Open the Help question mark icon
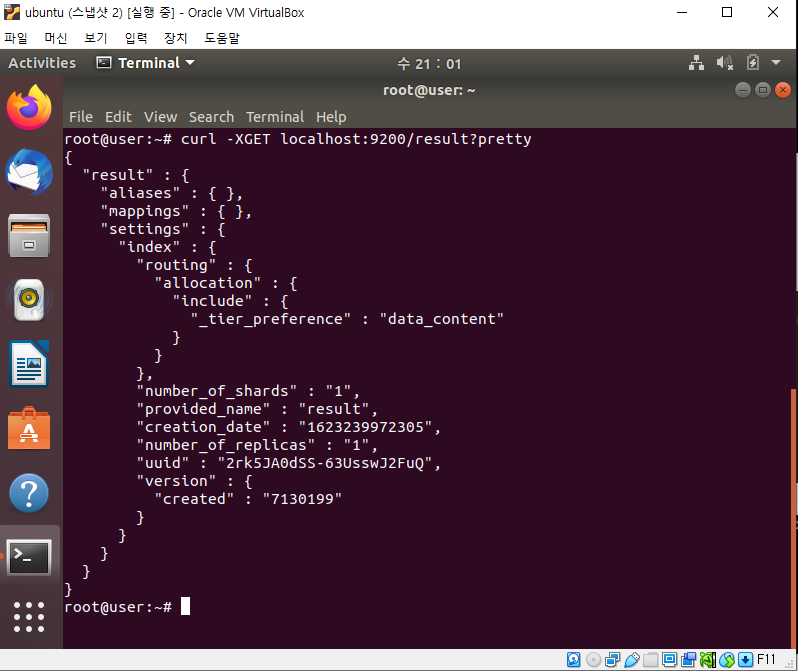This screenshot has width=798, height=671. pos(29,493)
